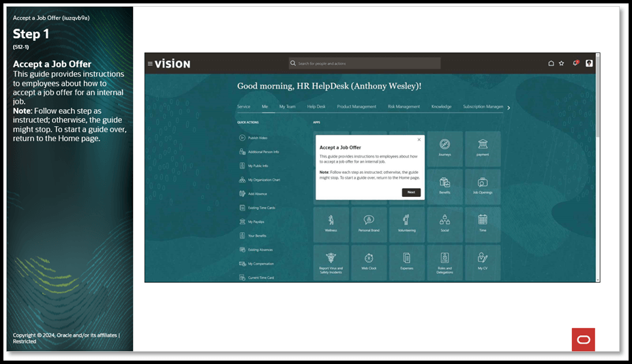This screenshot has height=364, width=632.
Task: Switch to the Knowledge tab
Action: (x=441, y=107)
